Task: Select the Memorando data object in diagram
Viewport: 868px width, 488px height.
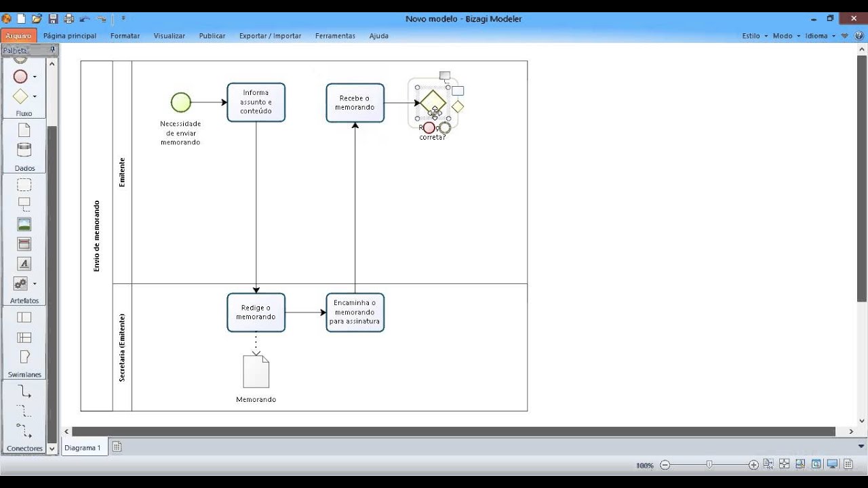Action: point(256,371)
